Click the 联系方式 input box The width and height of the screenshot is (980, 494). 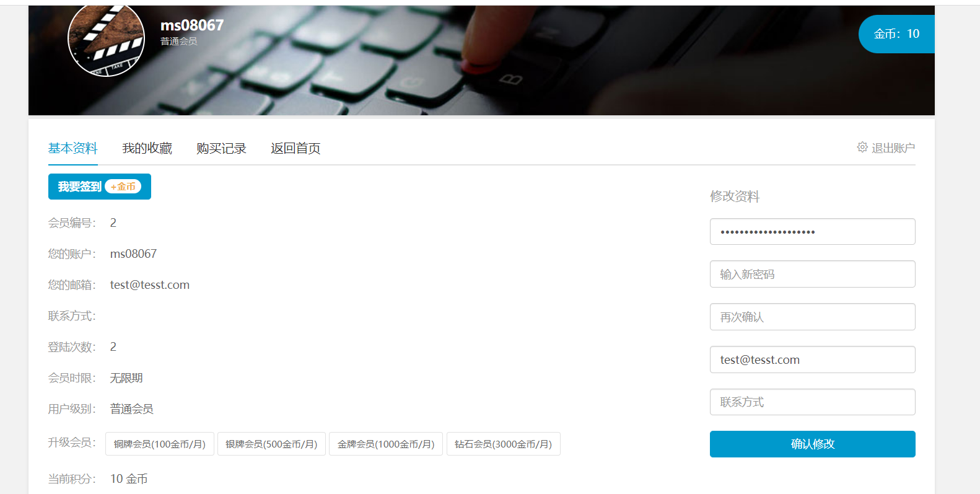click(812, 402)
